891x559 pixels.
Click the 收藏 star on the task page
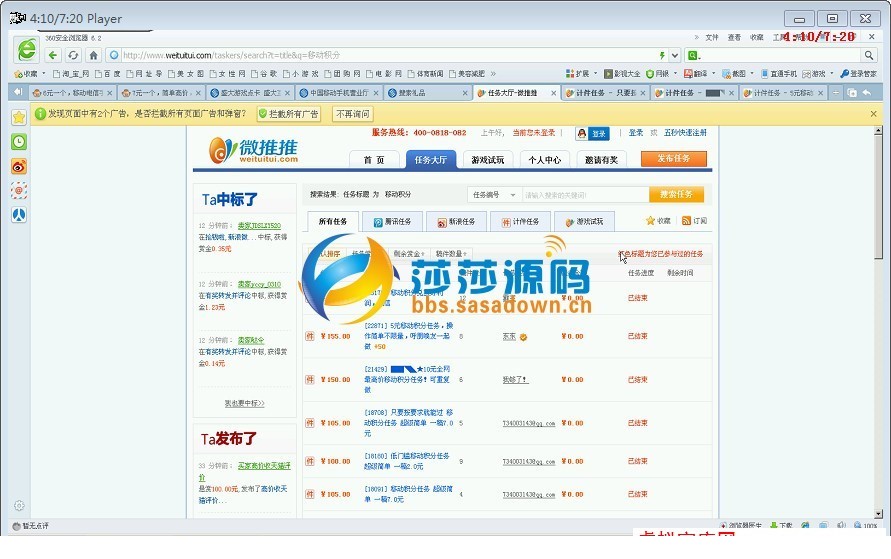click(x=658, y=220)
